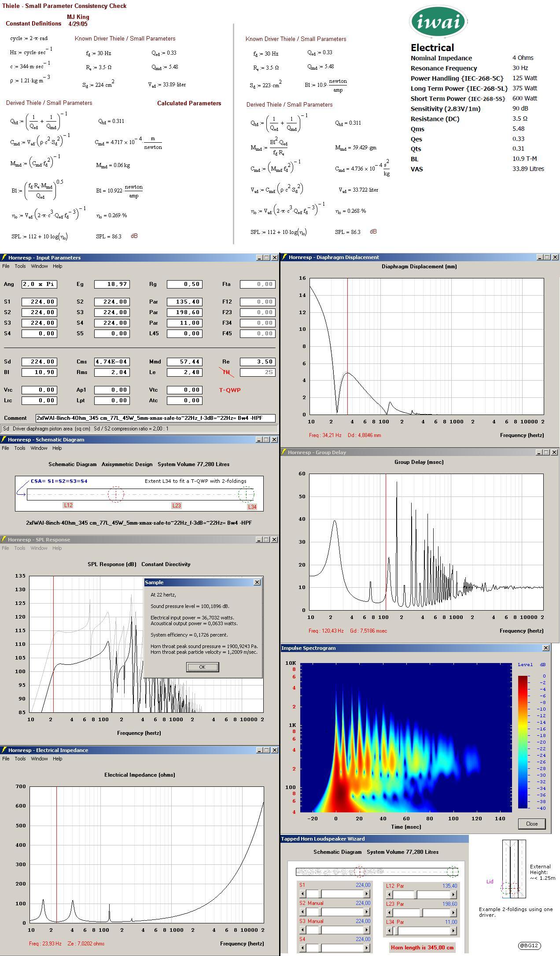Click the L34 Par slider's left arrow

pyautogui.click(x=389, y=931)
